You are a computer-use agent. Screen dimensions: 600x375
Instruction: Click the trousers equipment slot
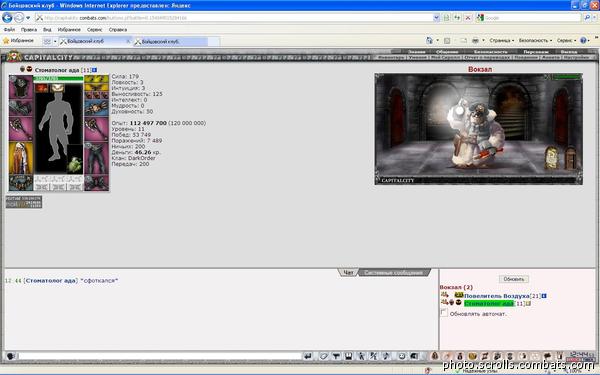(x=96, y=158)
